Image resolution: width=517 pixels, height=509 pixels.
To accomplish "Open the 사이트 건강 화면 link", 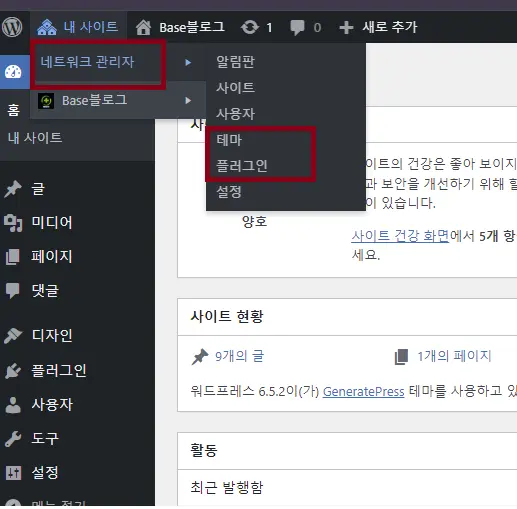I will 400,236.
